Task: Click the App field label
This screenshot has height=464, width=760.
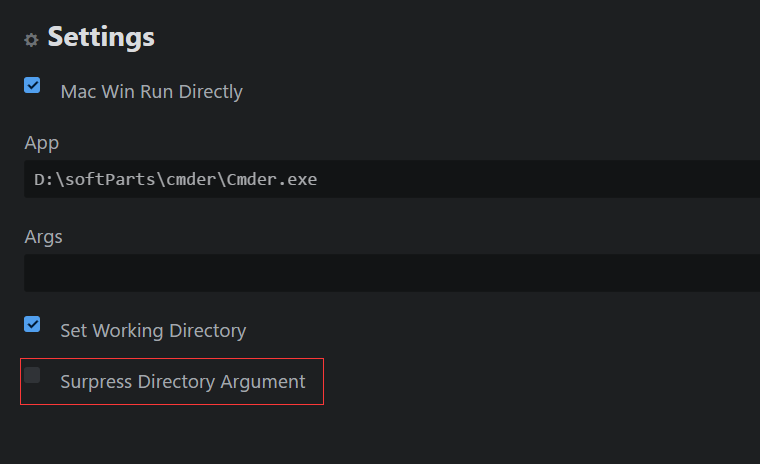Action: tap(42, 143)
